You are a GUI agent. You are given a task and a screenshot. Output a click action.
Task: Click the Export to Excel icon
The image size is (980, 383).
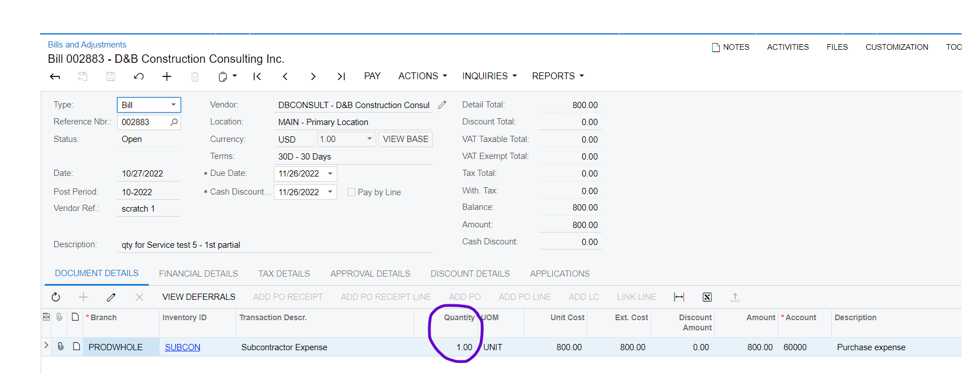click(707, 297)
